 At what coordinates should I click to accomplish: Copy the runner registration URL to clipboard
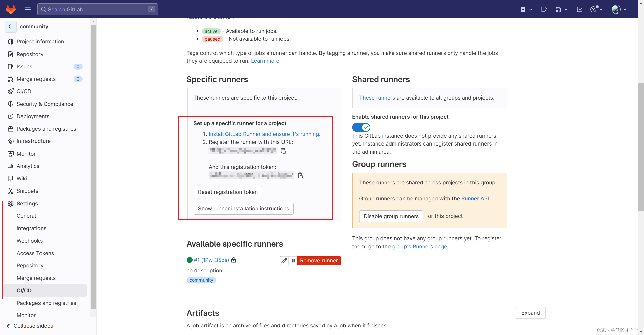283,150
